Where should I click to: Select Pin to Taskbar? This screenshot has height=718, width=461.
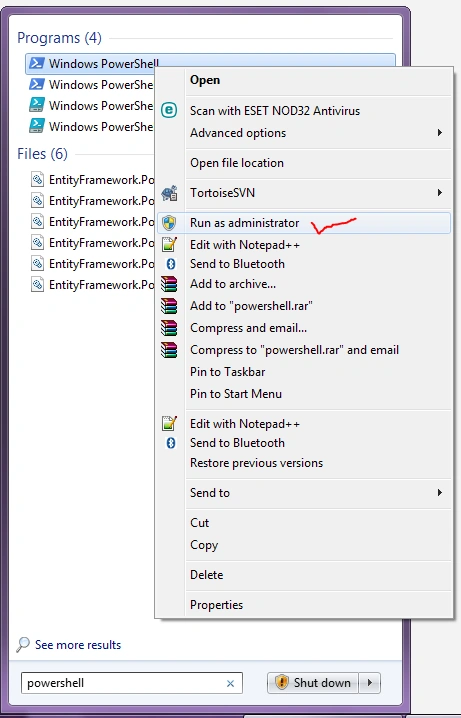point(228,372)
